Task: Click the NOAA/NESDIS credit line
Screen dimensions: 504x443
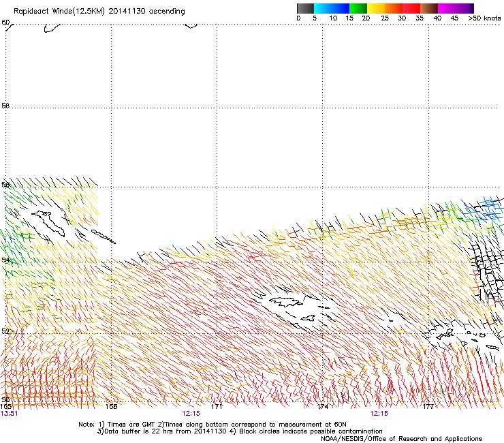Action: (x=401, y=439)
